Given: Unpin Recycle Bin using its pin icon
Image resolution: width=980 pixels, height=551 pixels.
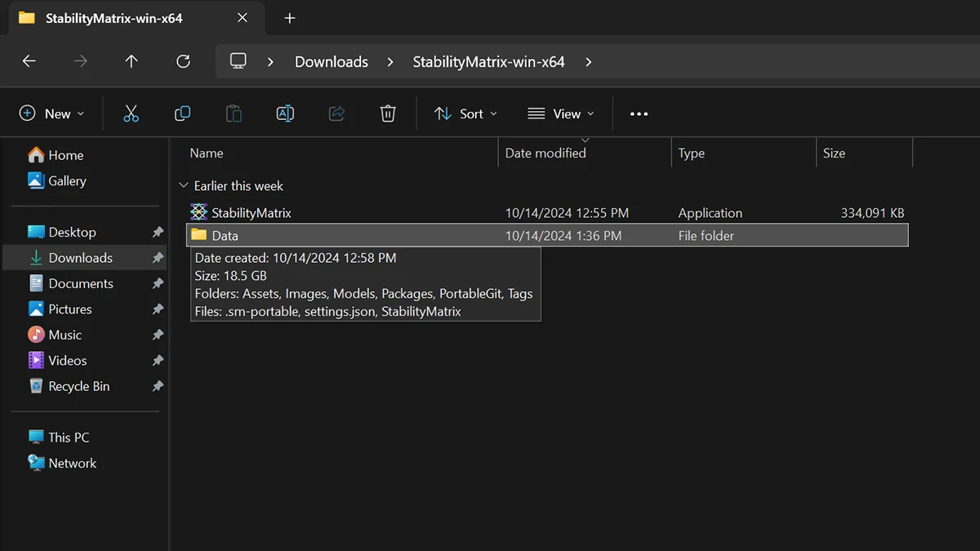Looking at the screenshot, I should coord(158,387).
